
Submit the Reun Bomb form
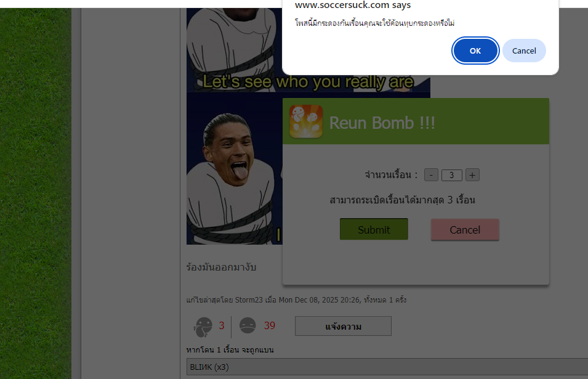374,229
